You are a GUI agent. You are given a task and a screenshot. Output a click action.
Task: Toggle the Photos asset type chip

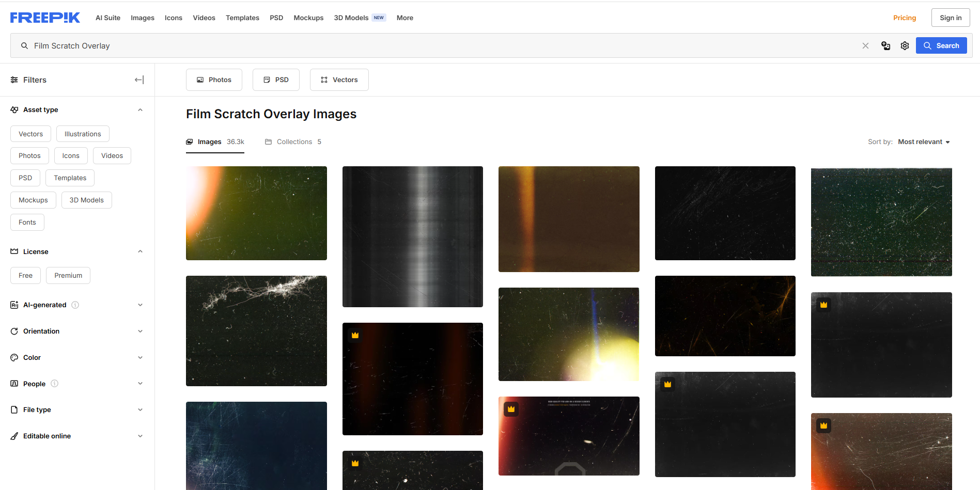[29, 156]
